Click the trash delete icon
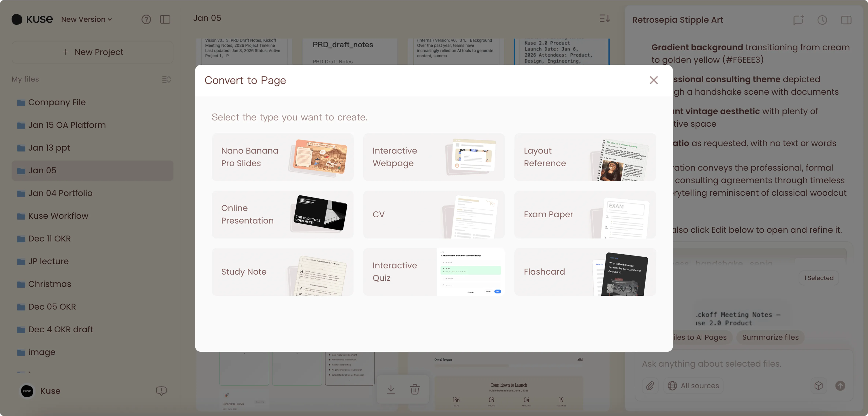The image size is (868, 416). tap(414, 389)
